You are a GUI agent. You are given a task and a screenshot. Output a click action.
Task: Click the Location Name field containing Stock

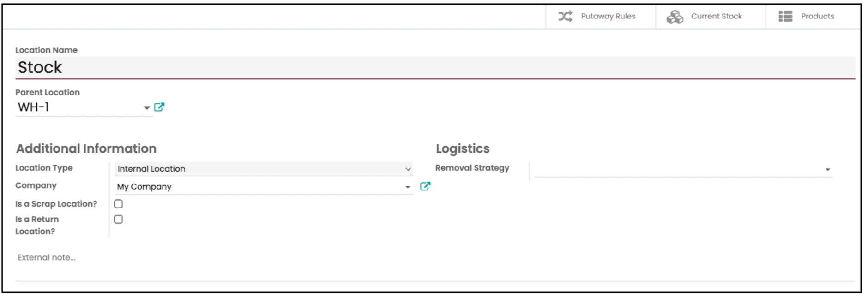click(435, 68)
